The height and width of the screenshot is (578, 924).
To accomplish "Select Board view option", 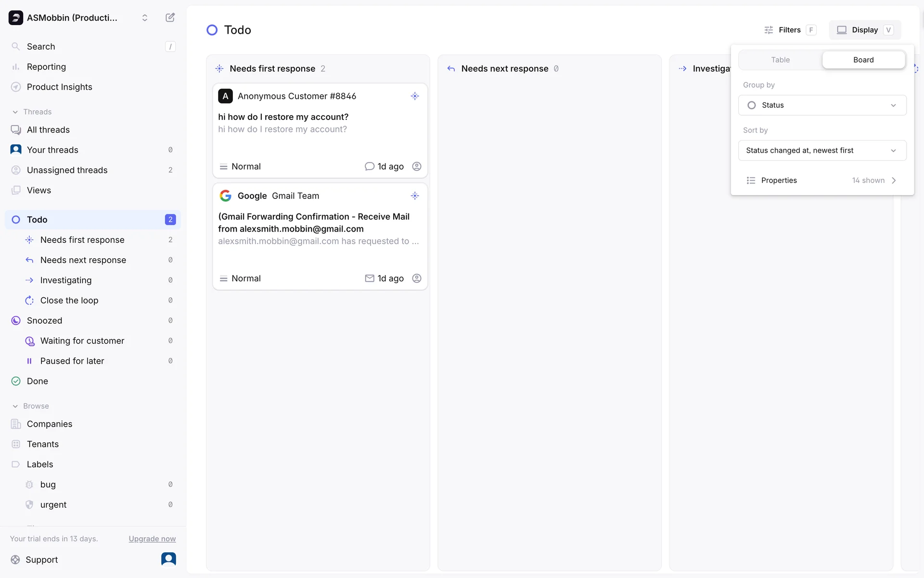I will pyautogui.click(x=863, y=60).
